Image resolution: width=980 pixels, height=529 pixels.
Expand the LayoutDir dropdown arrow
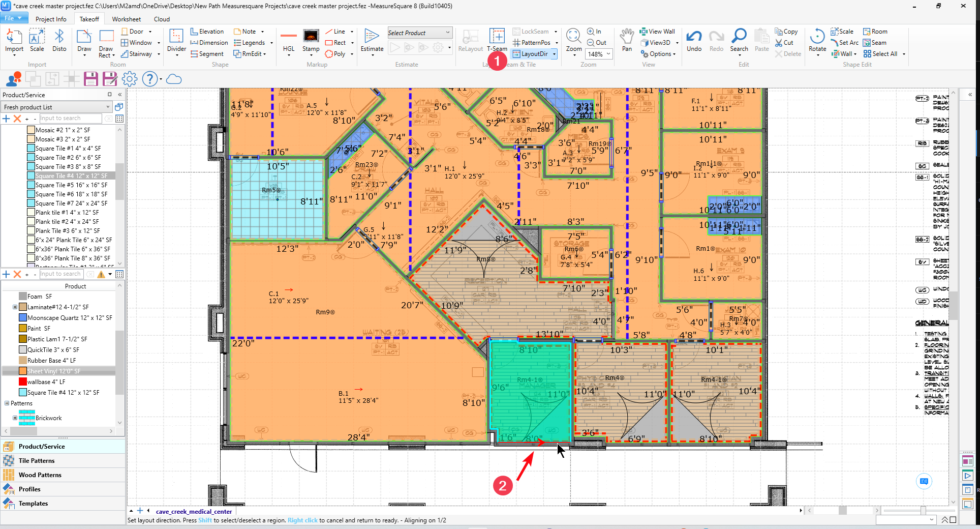click(554, 54)
